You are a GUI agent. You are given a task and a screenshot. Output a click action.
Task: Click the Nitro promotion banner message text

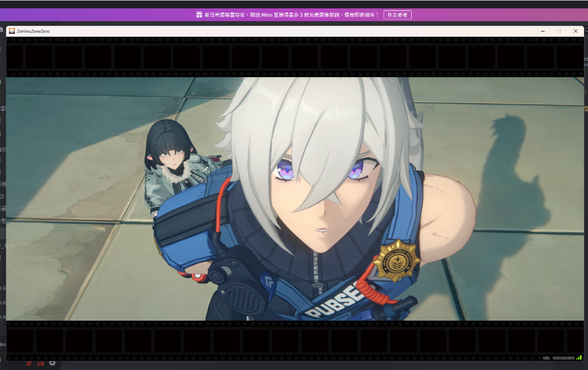coord(292,15)
